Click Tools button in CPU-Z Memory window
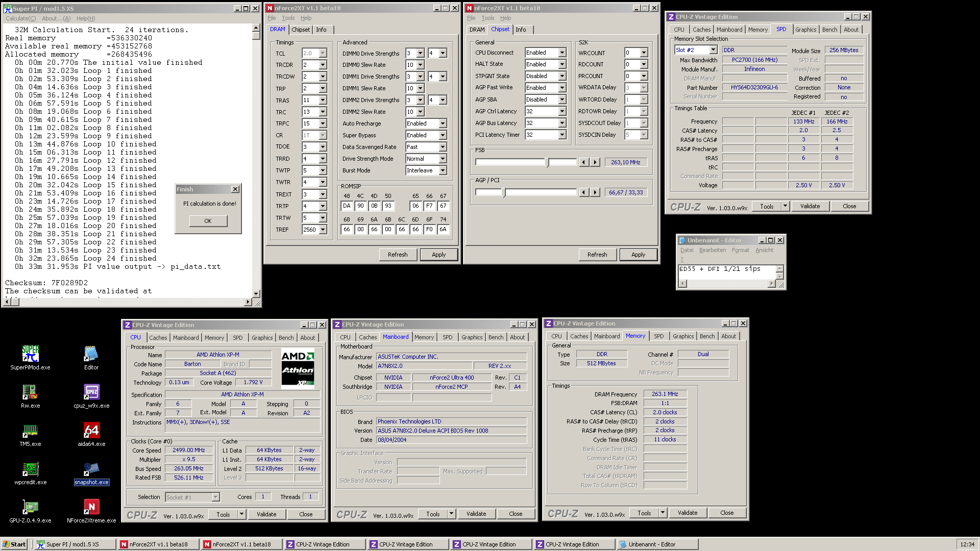The image size is (980, 551). coord(644,513)
